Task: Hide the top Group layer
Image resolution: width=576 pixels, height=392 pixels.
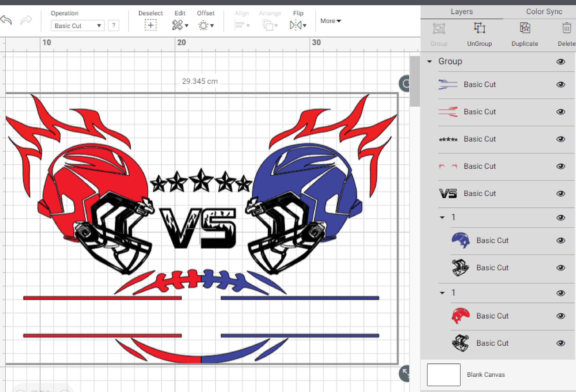Action: tap(561, 61)
